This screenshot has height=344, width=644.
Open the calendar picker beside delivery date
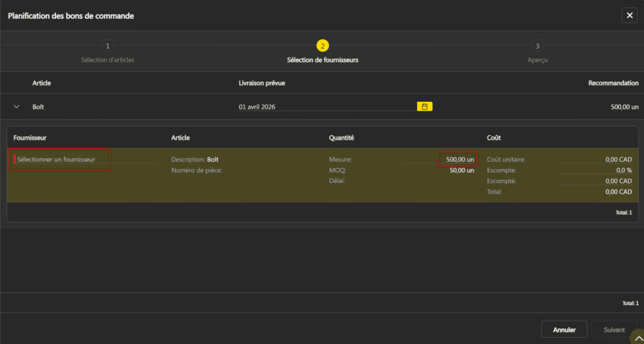425,107
